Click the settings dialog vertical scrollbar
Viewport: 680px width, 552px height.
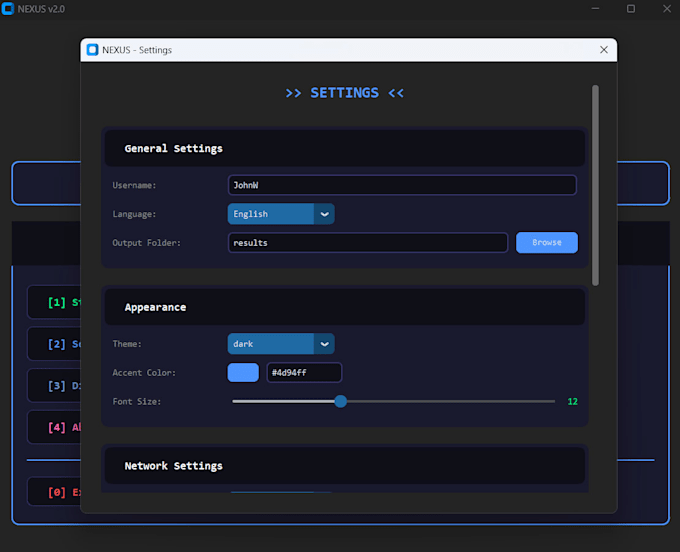(x=595, y=186)
